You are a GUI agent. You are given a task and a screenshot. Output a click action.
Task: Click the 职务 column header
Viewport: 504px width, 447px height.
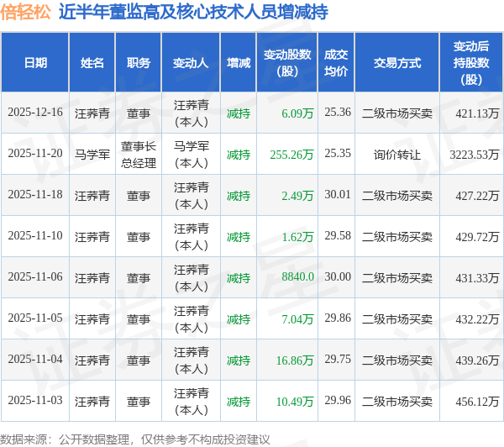pos(139,63)
